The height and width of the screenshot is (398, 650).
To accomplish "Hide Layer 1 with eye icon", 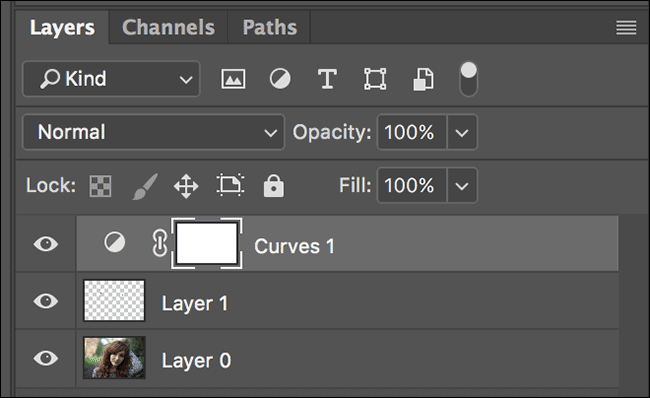I will [46, 301].
